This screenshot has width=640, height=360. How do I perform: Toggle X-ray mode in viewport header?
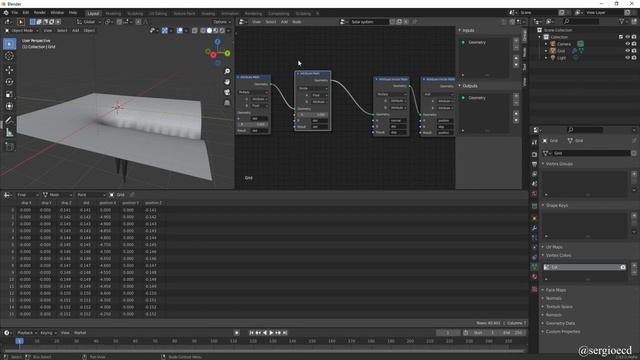tap(195, 31)
